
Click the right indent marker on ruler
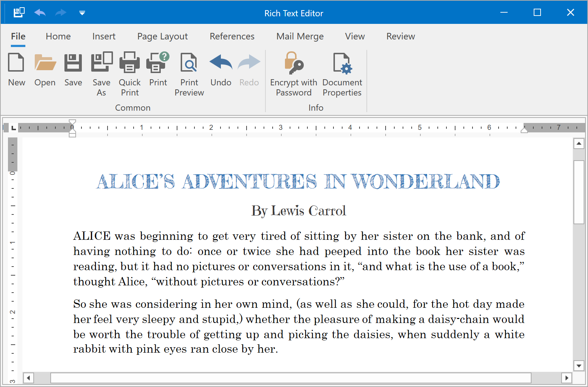(x=524, y=130)
